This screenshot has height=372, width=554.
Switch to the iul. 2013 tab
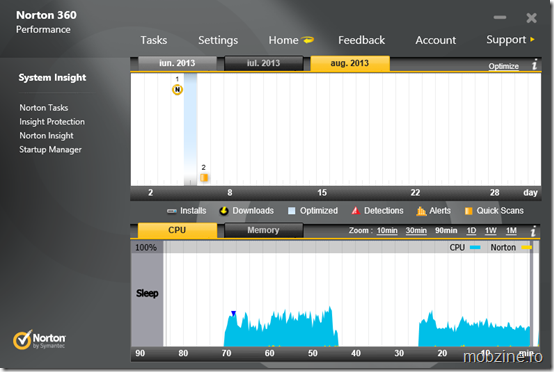point(263,63)
